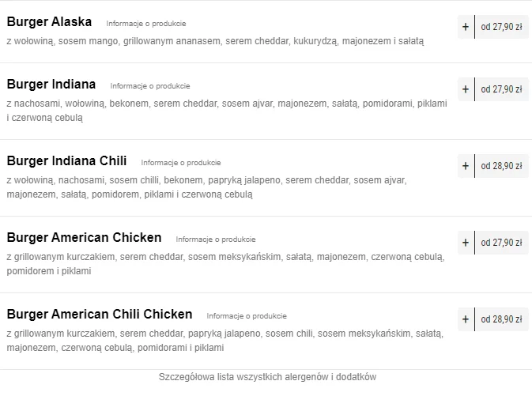View product information for Burger Indiana Chili
The height and width of the screenshot is (396, 532).
181,163
